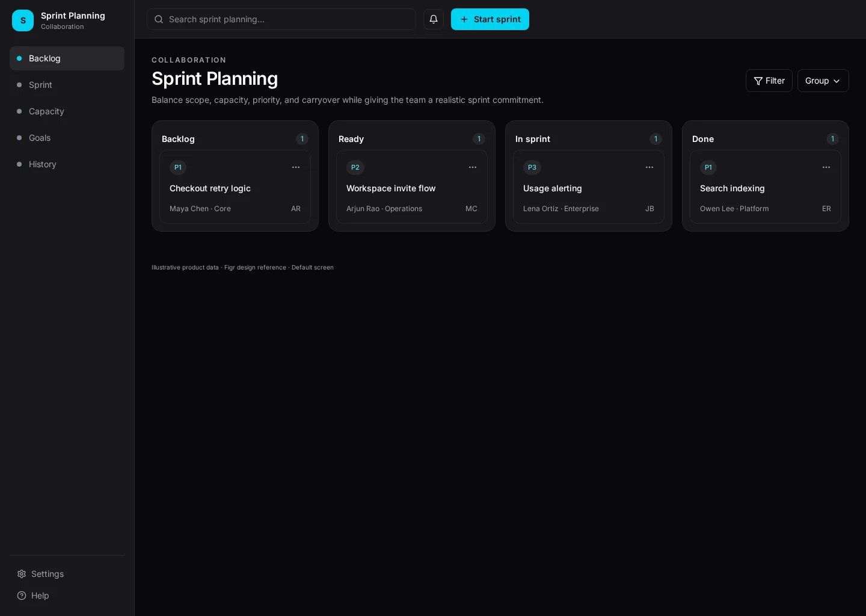Click the P1 badge on Search indexing
The image size is (866, 616).
(708, 167)
